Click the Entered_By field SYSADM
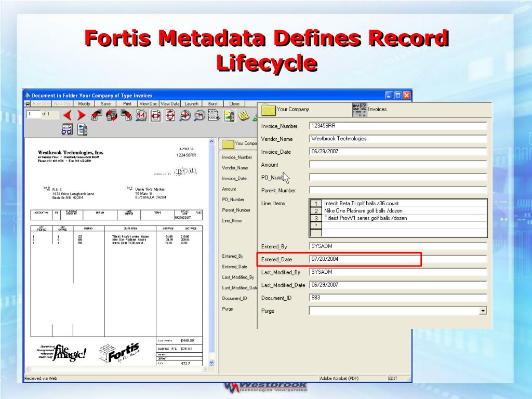532x399 pixels. tap(398, 246)
